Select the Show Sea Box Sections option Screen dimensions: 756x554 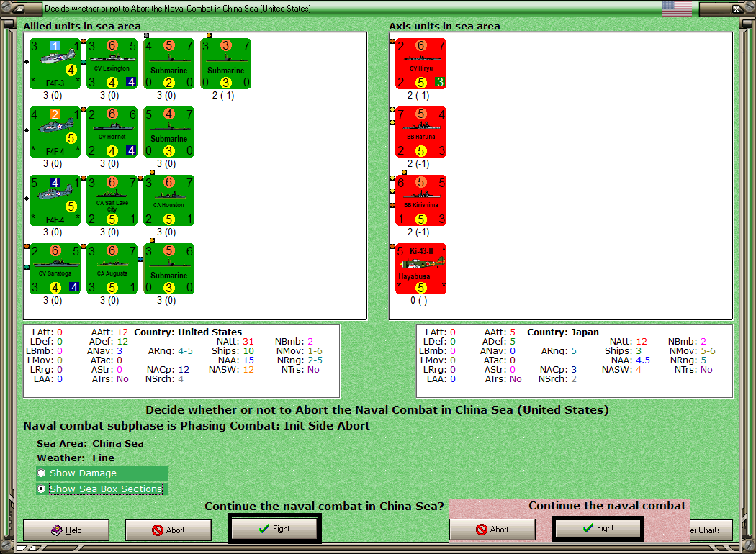point(102,489)
